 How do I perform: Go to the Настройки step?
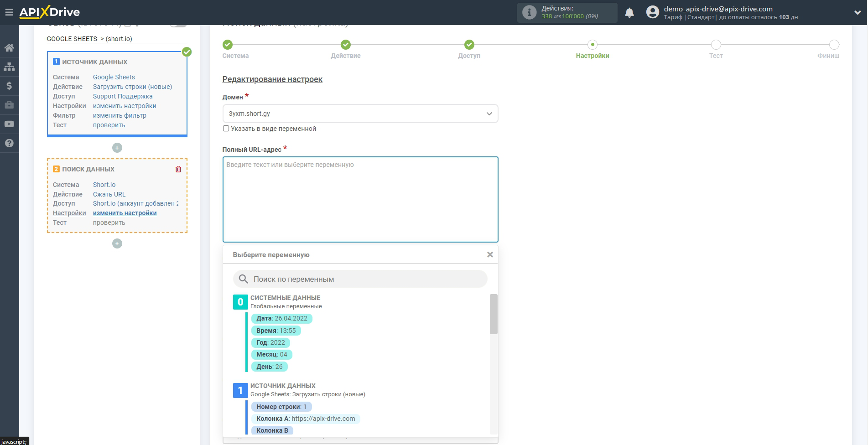[x=593, y=45]
